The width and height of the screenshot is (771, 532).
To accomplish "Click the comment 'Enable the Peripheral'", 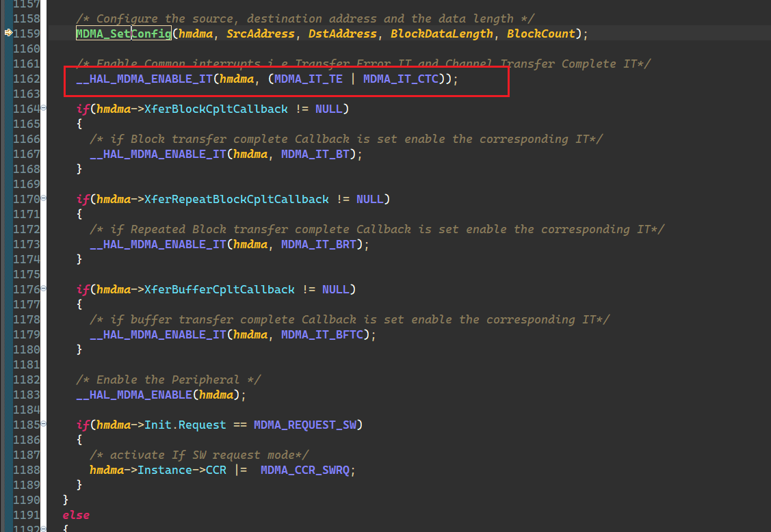I will coord(168,380).
